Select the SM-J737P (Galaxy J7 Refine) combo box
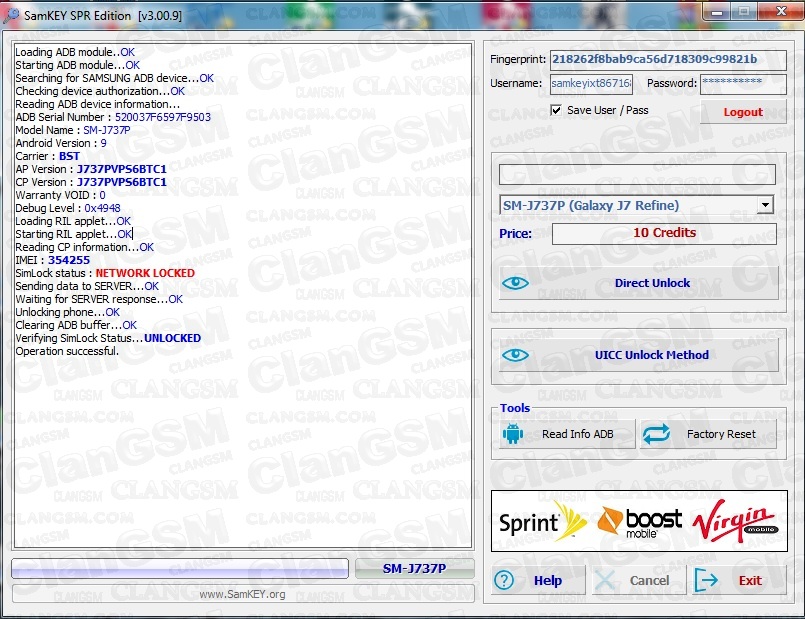The width and height of the screenshot is (805, 619). [x=637, y=205]
